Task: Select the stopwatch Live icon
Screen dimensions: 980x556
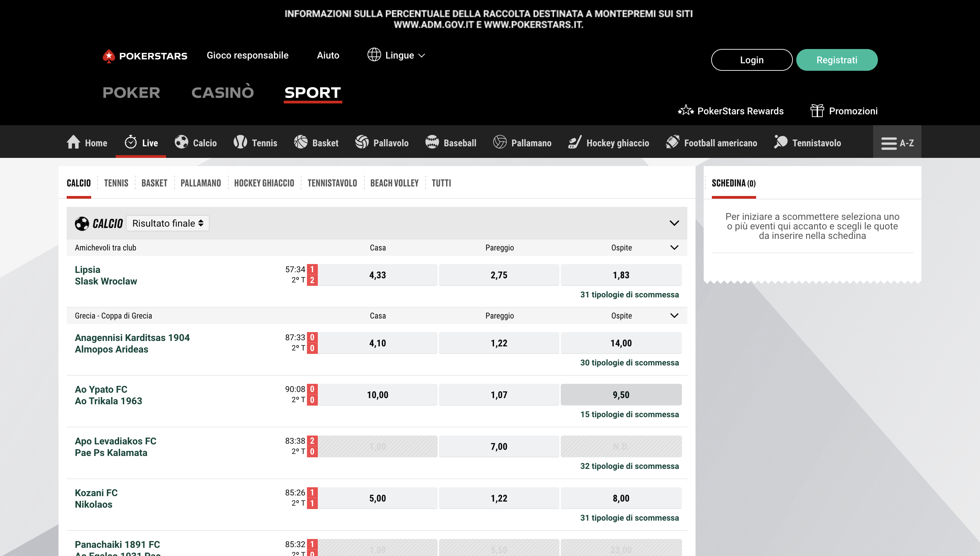Action: pos(131,143)
